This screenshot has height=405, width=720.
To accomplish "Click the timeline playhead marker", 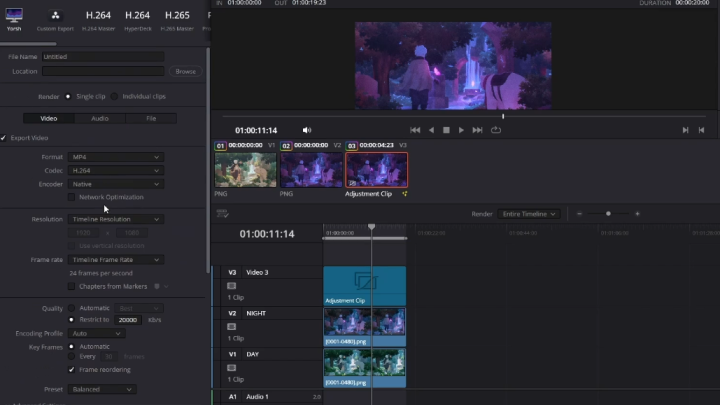I will (x=371, y=227).
